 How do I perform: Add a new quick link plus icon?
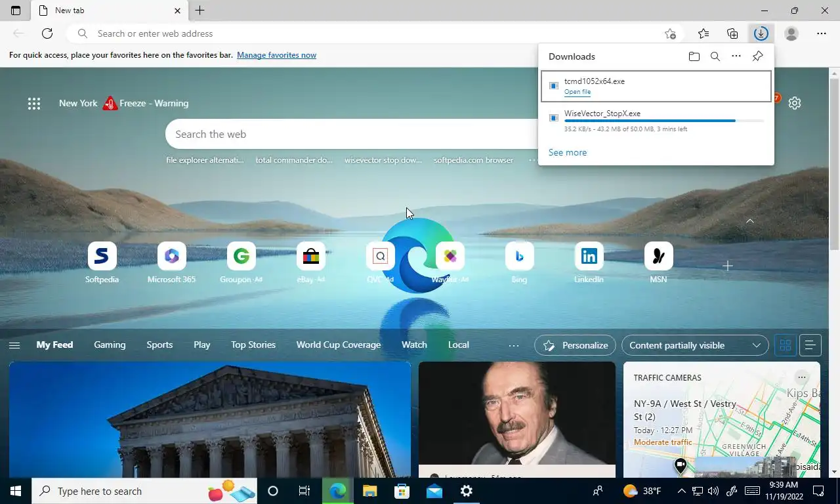point(728,266)
